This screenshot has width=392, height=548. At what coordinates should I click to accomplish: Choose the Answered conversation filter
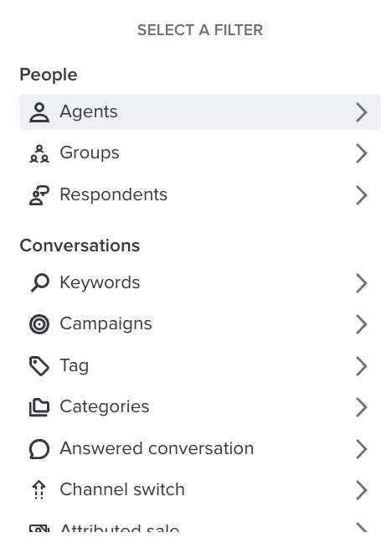coord(200,449)
